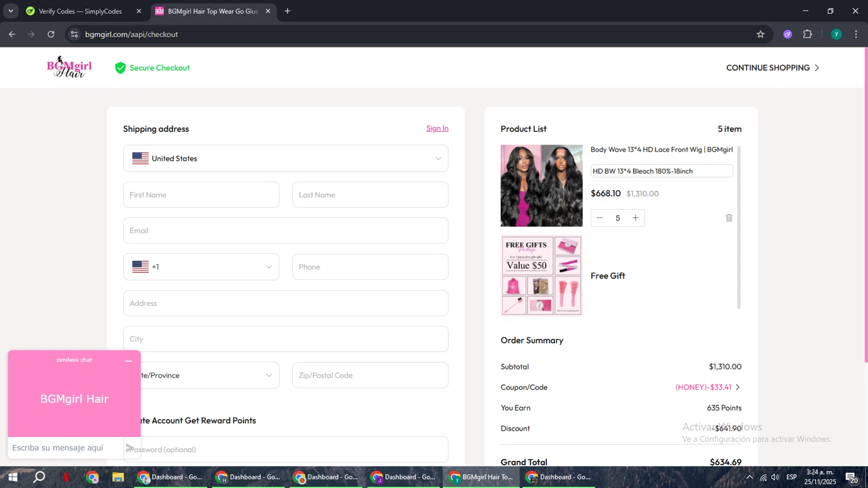This screenshot has width=868, height=488.
Task: Click the Address field
Action: [286, 303]
